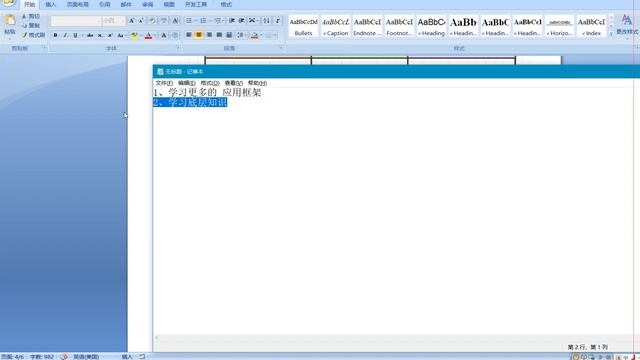Toggle Italic formatting

[65, 36]
